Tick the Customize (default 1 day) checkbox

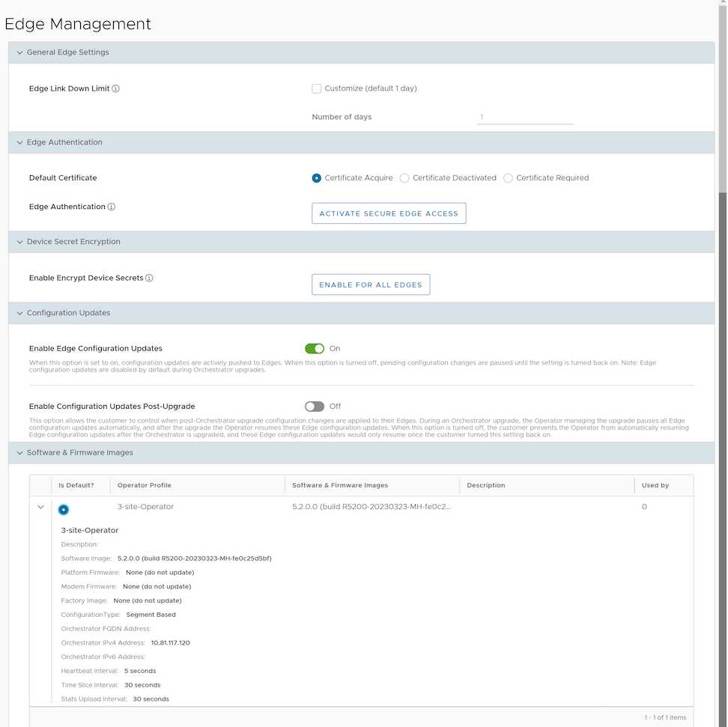[x=317, y=88]
